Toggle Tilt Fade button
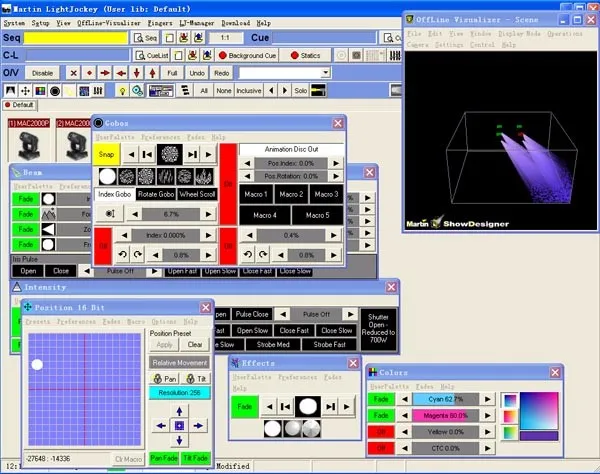This screenshot has height=474, width=600. point(196,458)
